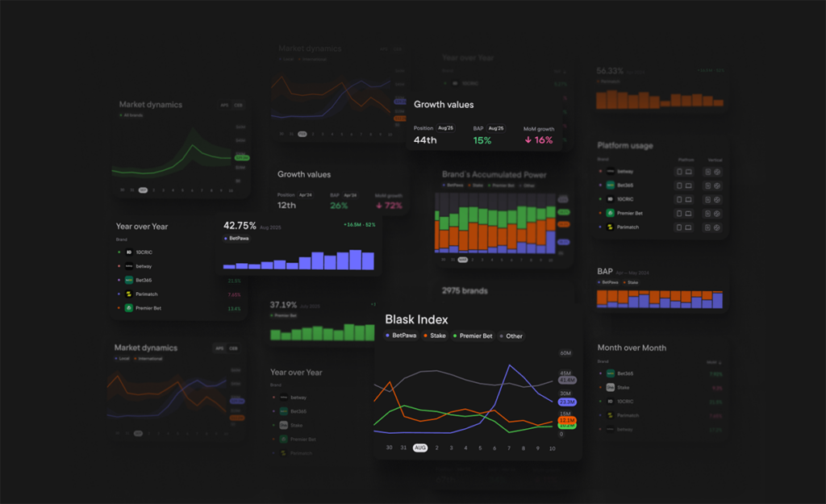Switch to APS tab in left Market dynamics

224,106
